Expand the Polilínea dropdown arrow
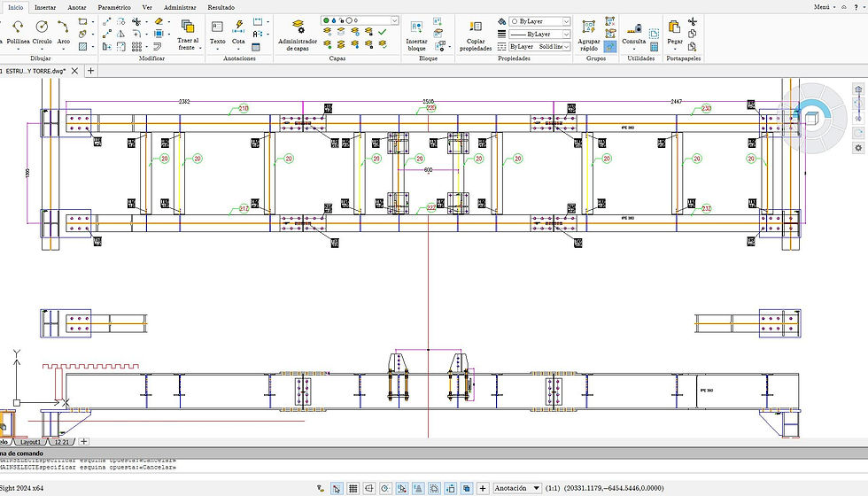 tap(19, 49)
